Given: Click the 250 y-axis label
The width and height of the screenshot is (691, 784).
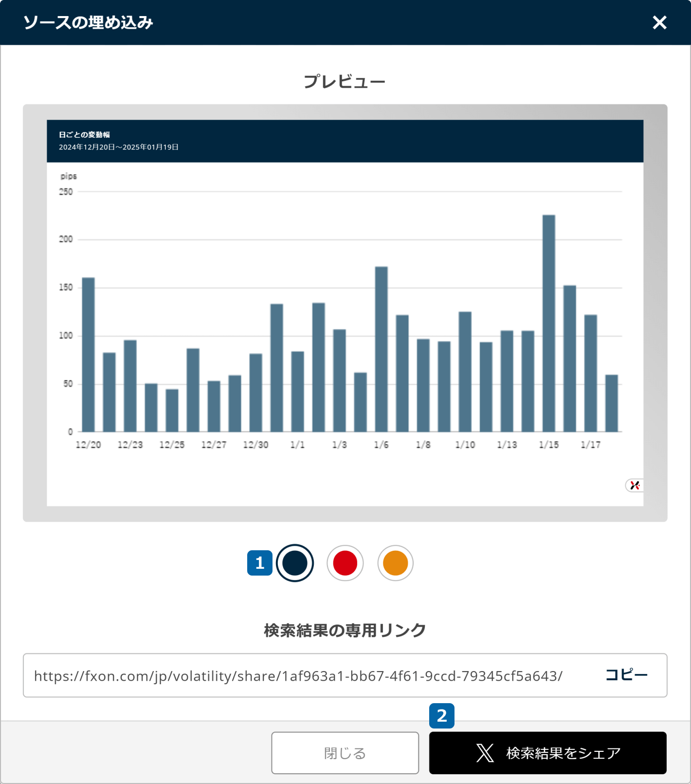Looking at the screenshot, I should (66, 192).
